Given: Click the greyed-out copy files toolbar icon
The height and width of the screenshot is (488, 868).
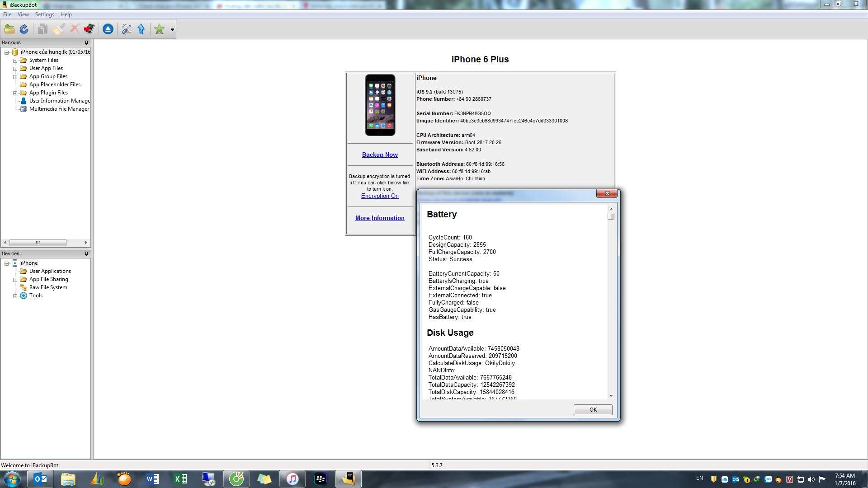Looking at the screenshot, I should coord(42,29).
